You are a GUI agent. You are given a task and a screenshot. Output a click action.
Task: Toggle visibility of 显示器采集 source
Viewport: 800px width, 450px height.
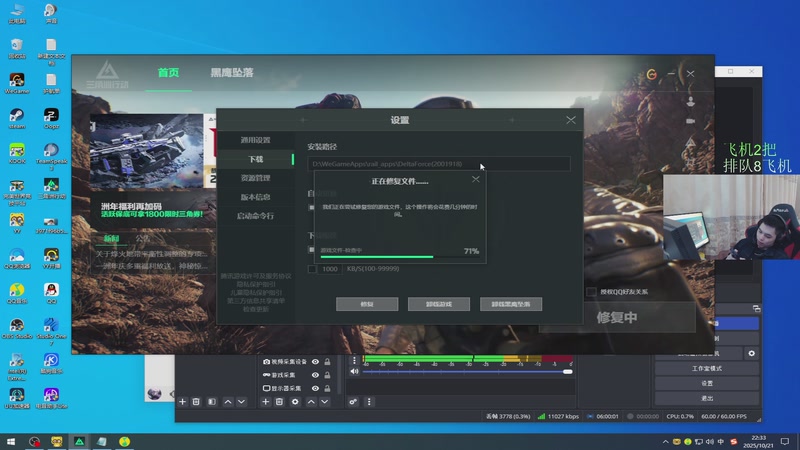pos(315,388)
